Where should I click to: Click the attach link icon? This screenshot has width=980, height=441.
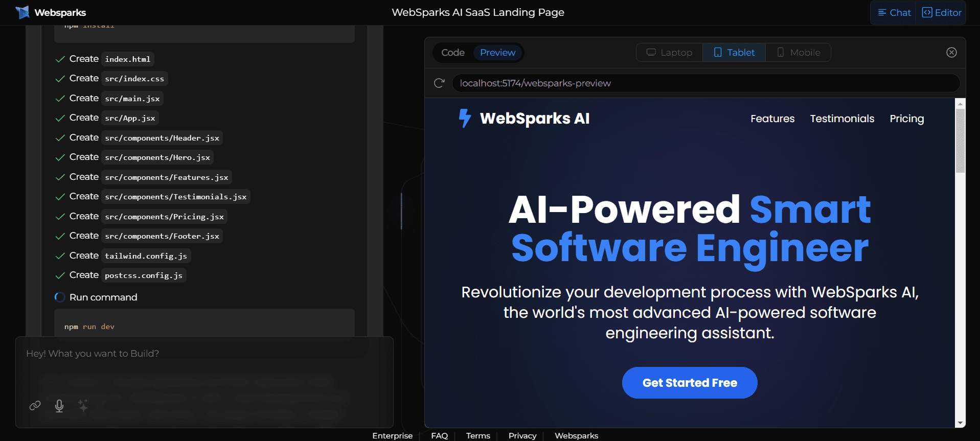35,406
